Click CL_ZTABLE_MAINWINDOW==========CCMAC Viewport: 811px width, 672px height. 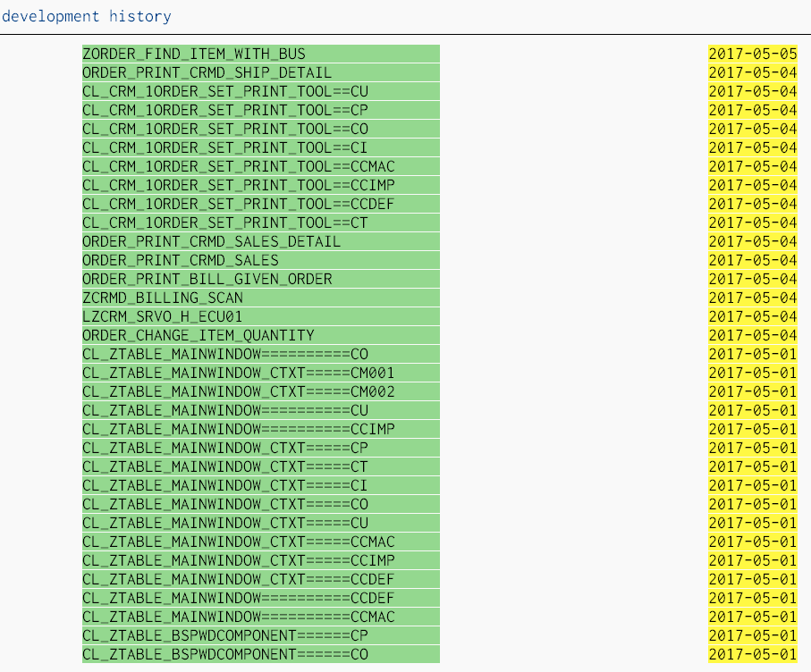[x=261, y=617]
